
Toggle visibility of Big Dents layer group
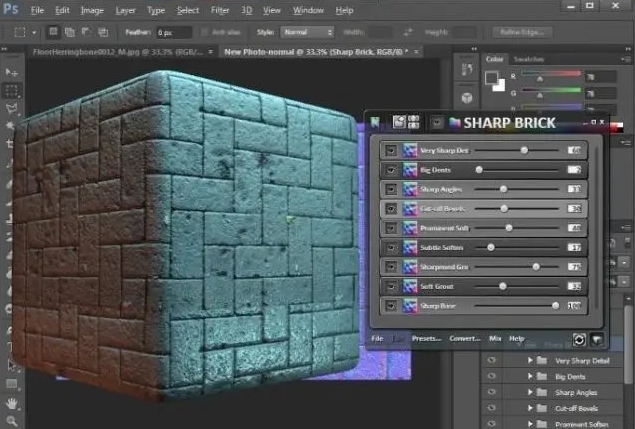pos(491,378)
